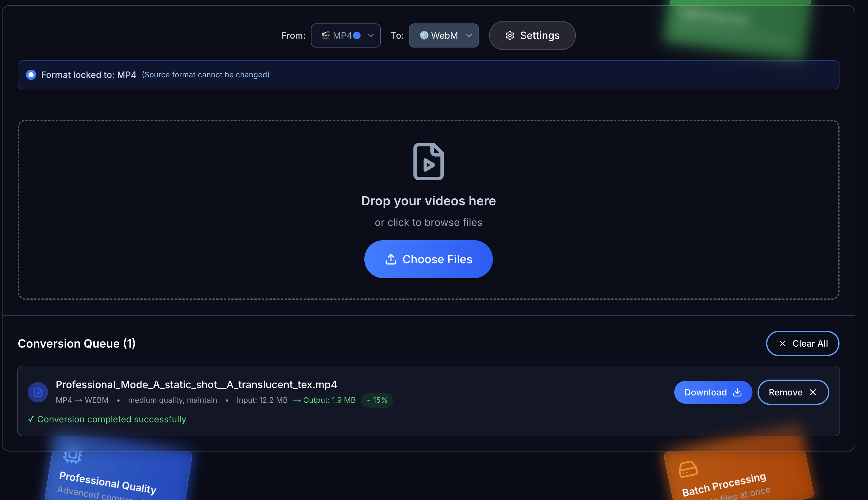This screenshot has height=500, width=868.
Task: Remove the queued video file
Action: 793,392
